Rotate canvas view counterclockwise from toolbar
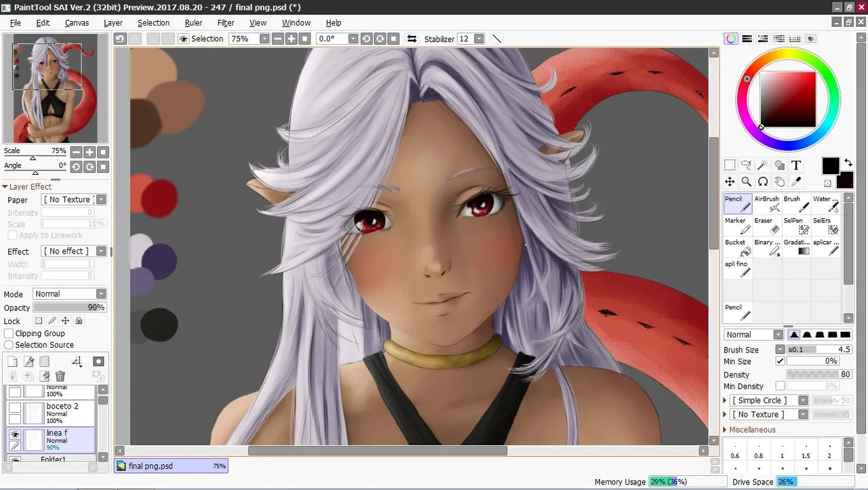Image resolution: width=868 pixels, height=490 pixels. pyautogui.click(x=366, y=39)
